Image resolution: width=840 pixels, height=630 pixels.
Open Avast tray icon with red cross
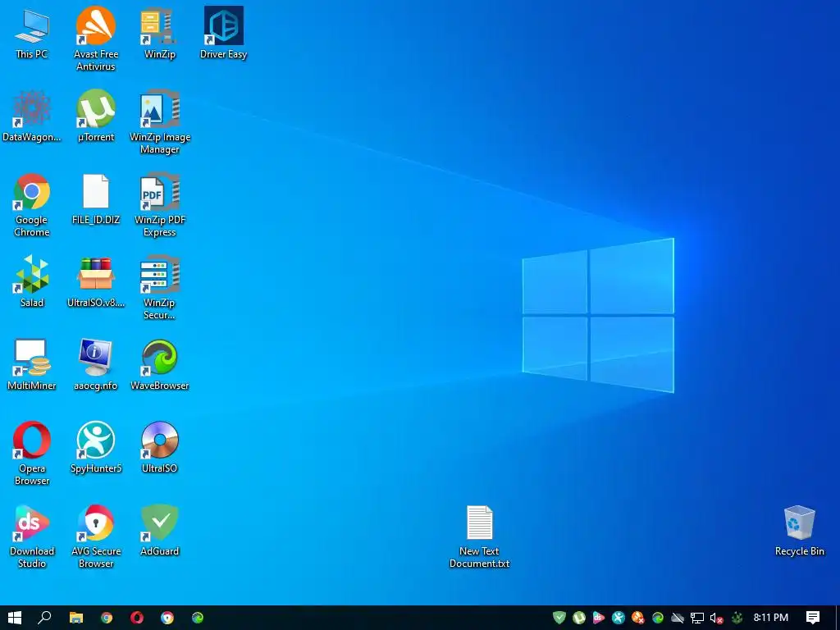[638, 618]
